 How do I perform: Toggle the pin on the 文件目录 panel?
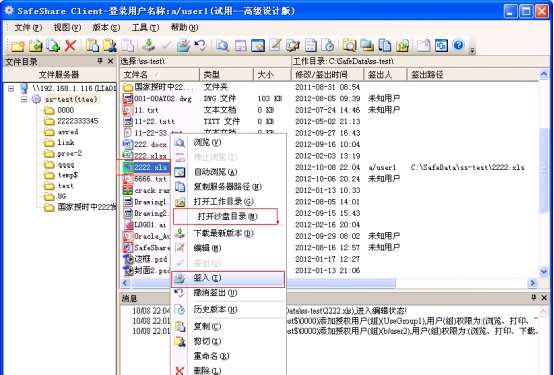(x=100, y=61)
